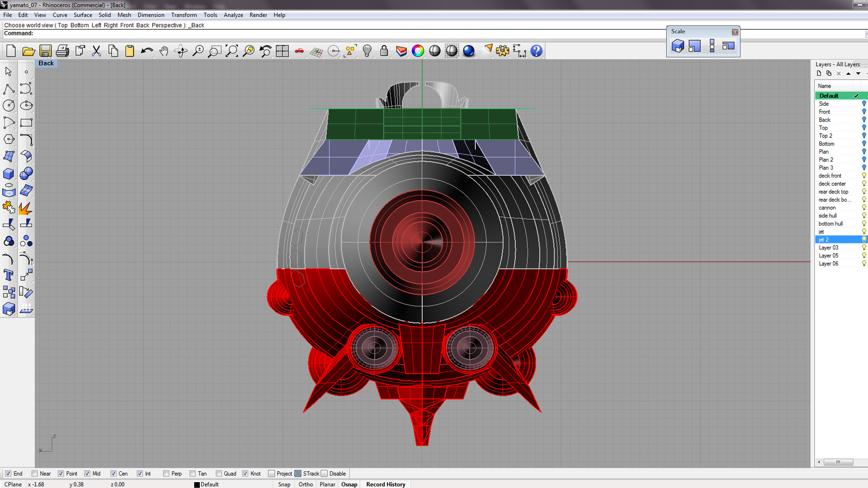Screen dimensions: 868x488
Task: Toggle Planar in the status bar
Action: 327,484
